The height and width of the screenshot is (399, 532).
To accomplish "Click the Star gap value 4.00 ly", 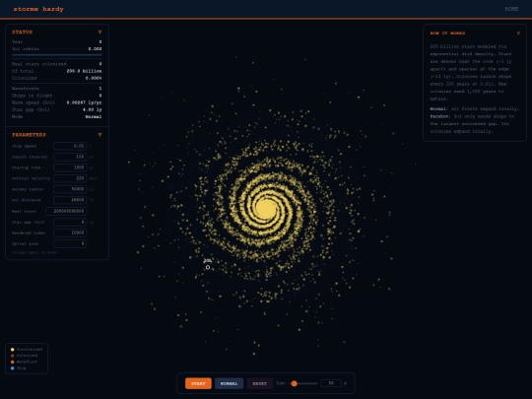I will (93, 109).
